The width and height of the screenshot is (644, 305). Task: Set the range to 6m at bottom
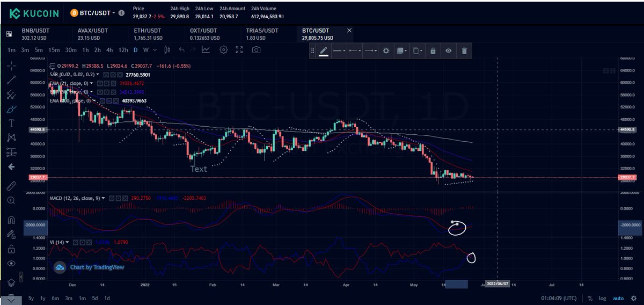pos(55,298)
